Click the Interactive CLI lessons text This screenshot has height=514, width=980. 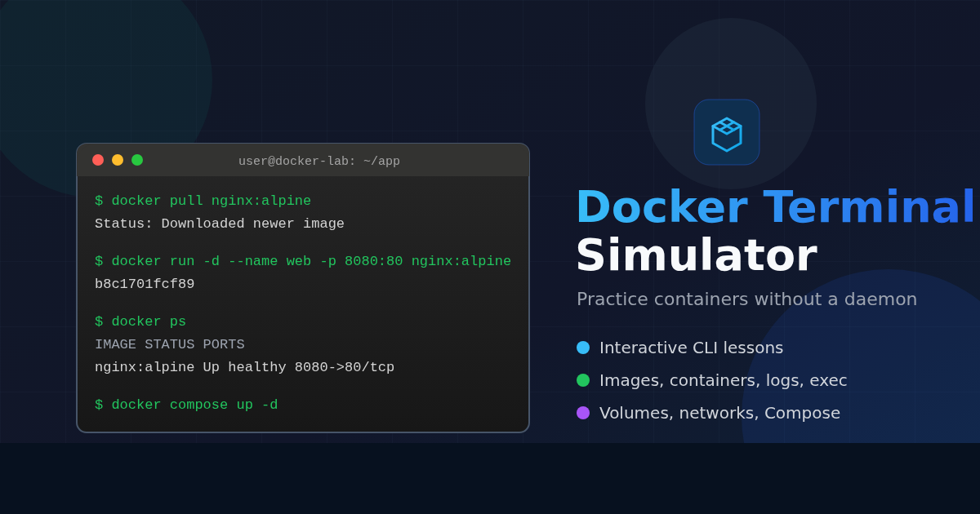[x=691, y=348]
